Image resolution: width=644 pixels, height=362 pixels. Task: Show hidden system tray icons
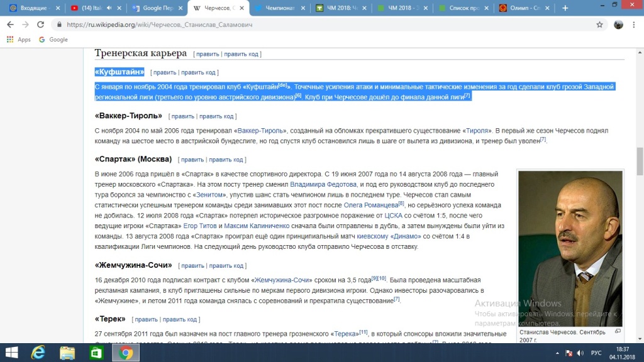click(x=557, y=353)
